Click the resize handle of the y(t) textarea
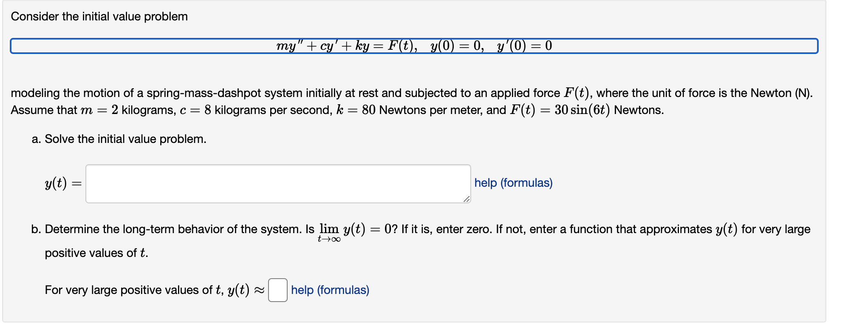This screenshot has height=325, width=868. [467, 200]
